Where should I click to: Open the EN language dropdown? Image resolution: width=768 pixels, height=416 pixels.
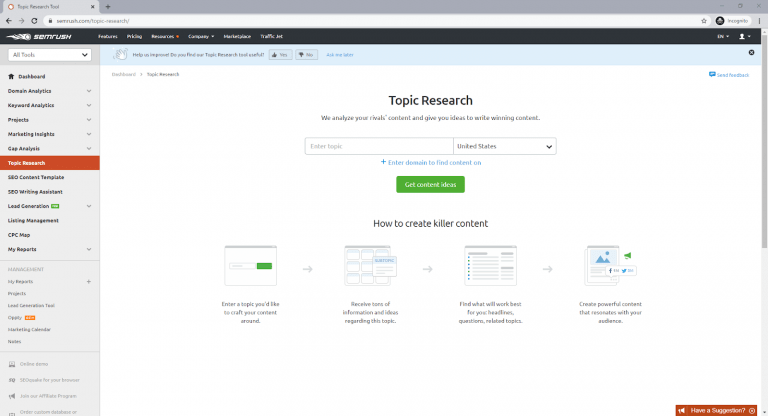[723, 36]
